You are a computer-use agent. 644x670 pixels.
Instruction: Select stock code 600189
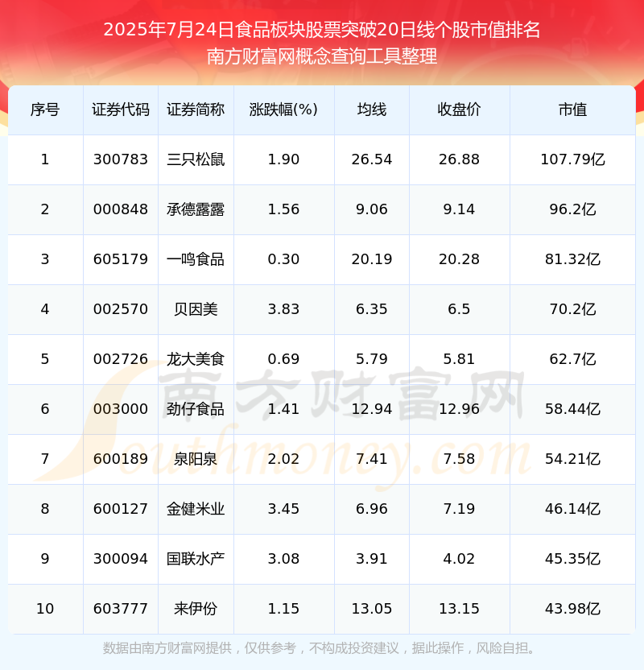coord(121,459)
